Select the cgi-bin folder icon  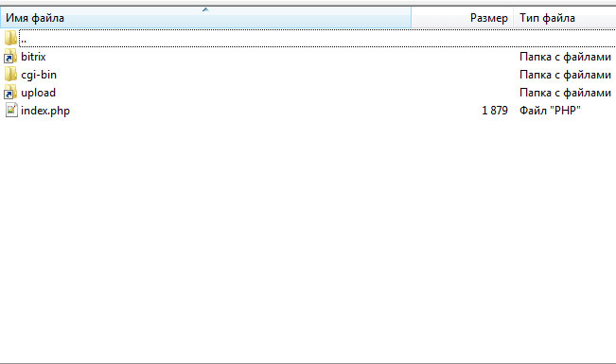coord(10,75)
